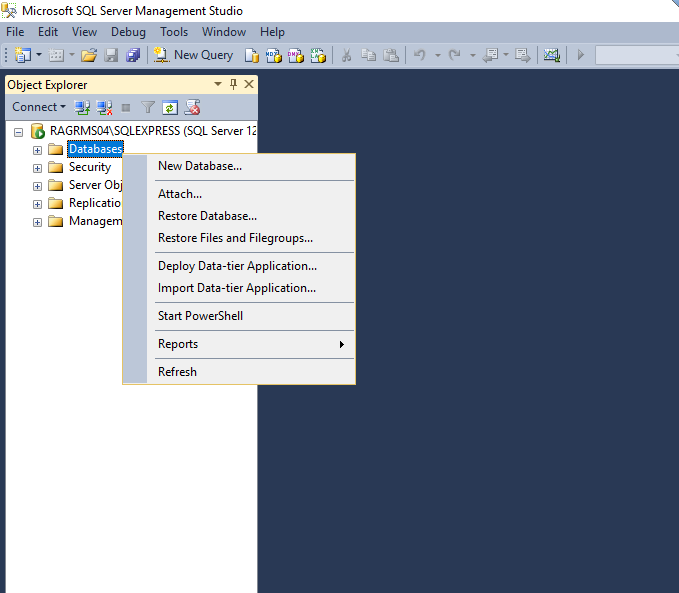Close the Object Explorer panel
Image resolution: width=679 pixels, height=593 pixels.
(249, 84)
